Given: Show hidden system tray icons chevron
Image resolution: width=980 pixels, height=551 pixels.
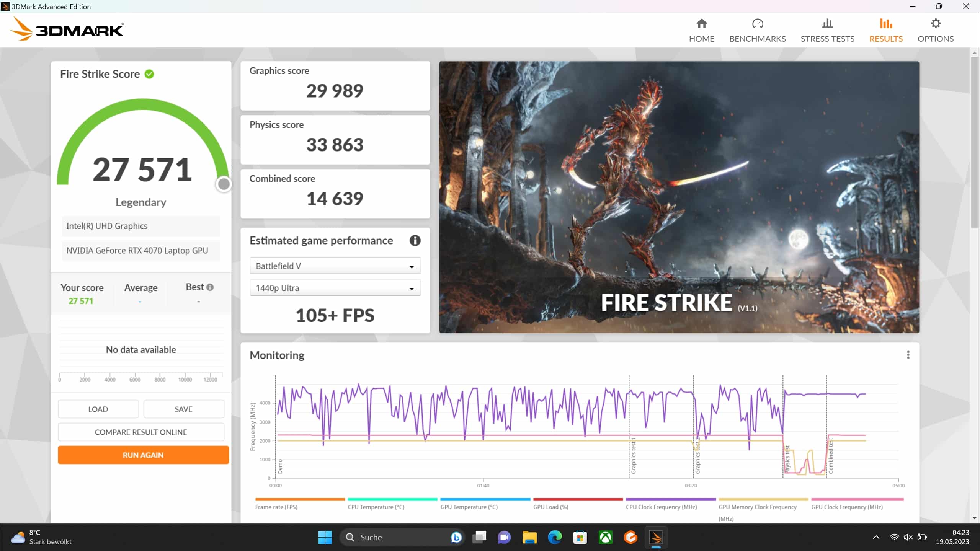Looking at the screenshot, I should click(876, 537).
